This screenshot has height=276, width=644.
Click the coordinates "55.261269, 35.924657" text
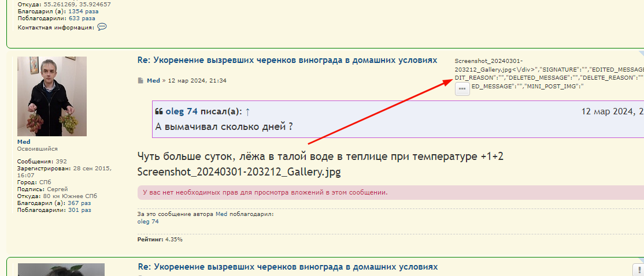77,5
